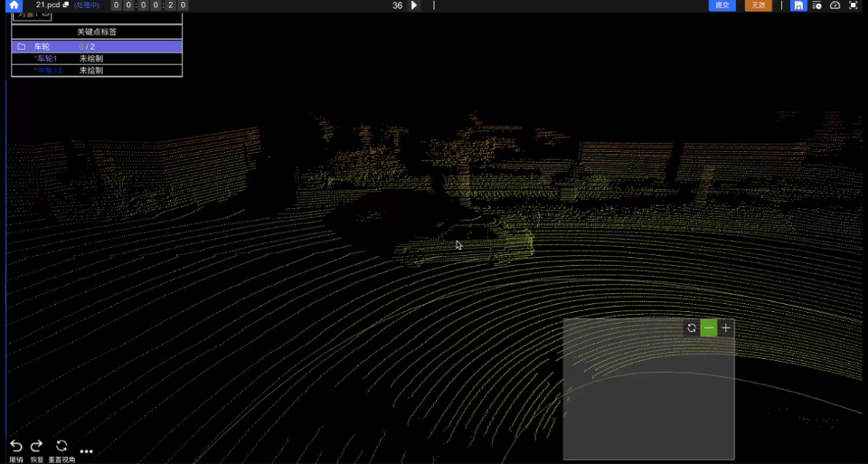Open the more options ellipsis menu
868x464 pixels.
point(87,450)
